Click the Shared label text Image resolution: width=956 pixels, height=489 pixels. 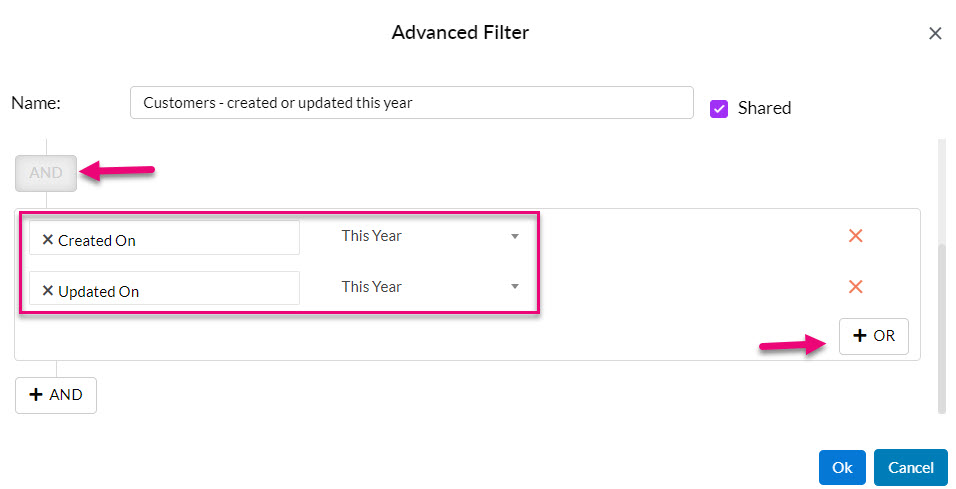click(765, 108)
